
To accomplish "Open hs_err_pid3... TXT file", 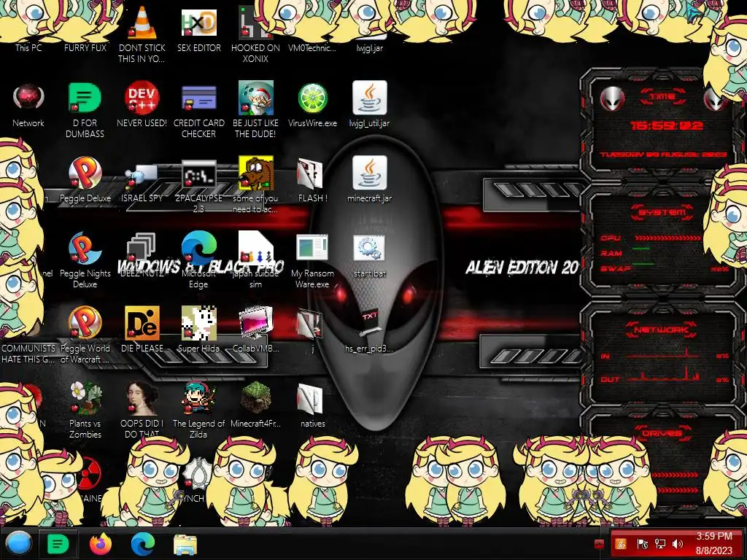I will (370, 323).
